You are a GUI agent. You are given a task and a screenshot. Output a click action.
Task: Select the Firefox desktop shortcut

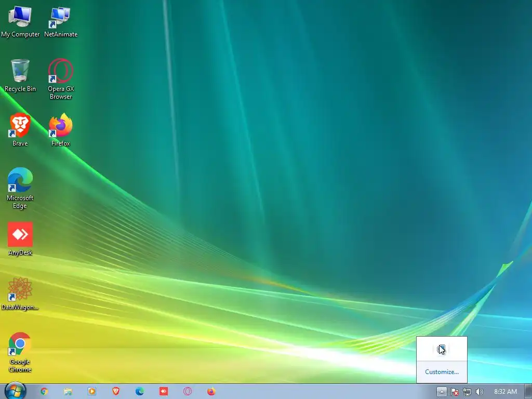pos(61,129)
